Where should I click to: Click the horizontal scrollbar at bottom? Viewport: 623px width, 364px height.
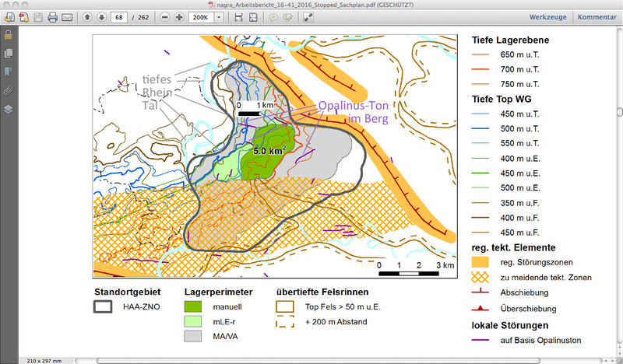[311, 359]
